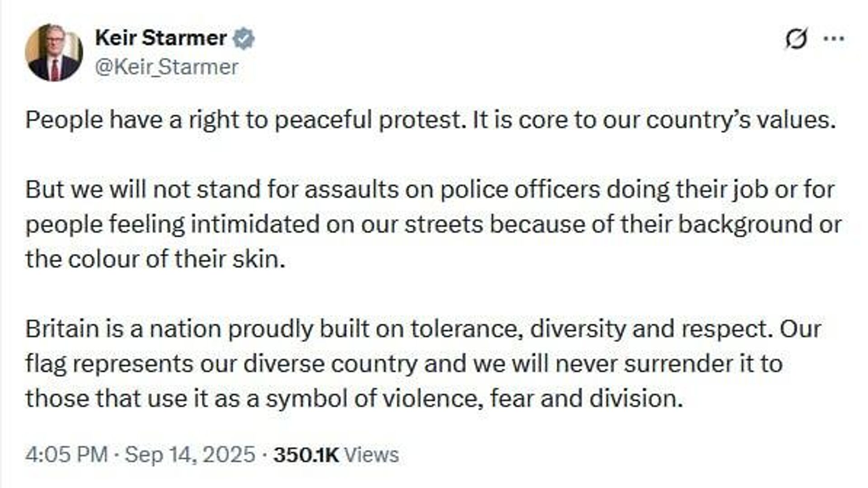Click the line about right to peaceful protest

coord(430,120)
